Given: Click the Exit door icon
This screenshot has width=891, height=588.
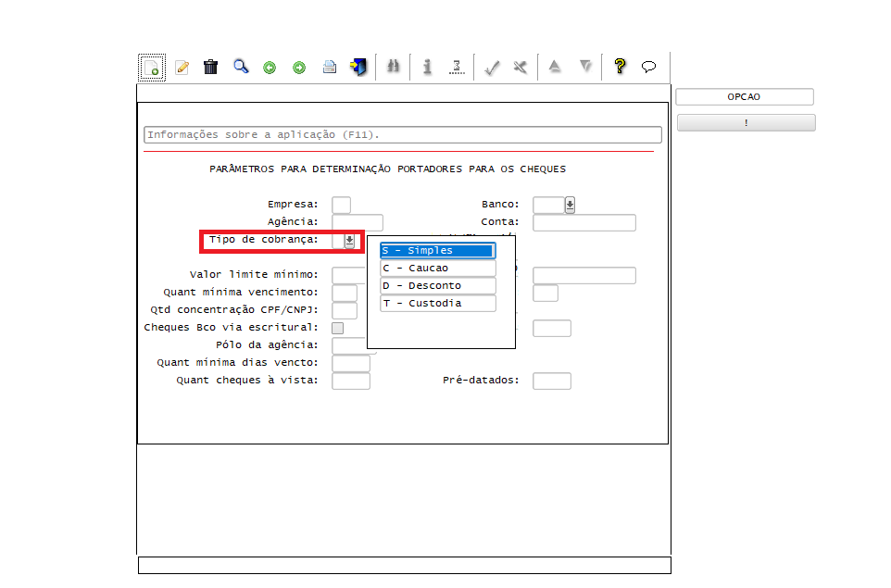Looking at the screenshot, I should 358,67.
